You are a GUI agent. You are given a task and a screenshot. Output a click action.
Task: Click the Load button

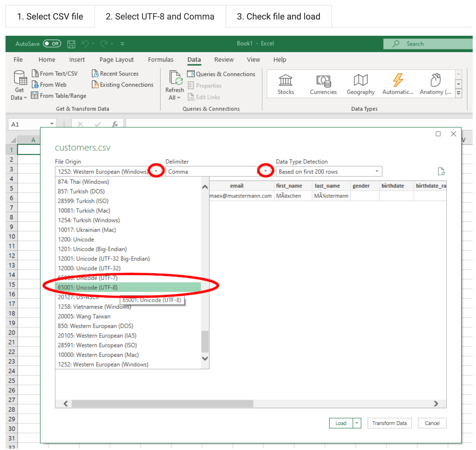(x=341, y=423)
